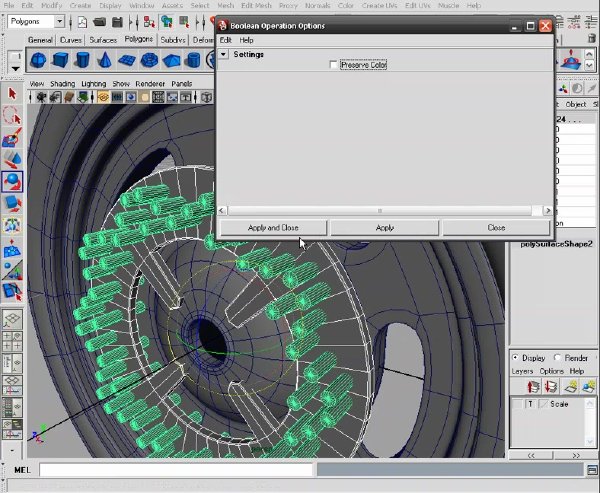Screen dimensions: 600x493
Task: Create a polygon torus from shelf
Action: point(149,60)
